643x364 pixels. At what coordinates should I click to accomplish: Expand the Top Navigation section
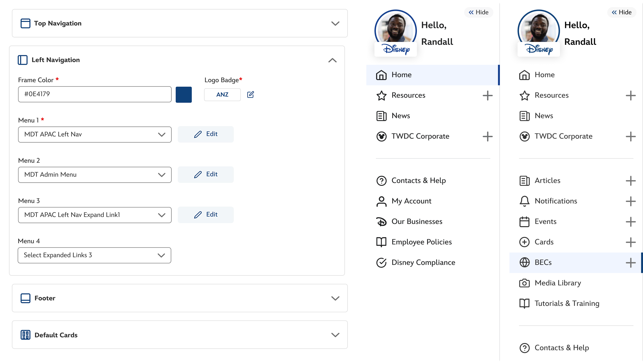point(335,24)
